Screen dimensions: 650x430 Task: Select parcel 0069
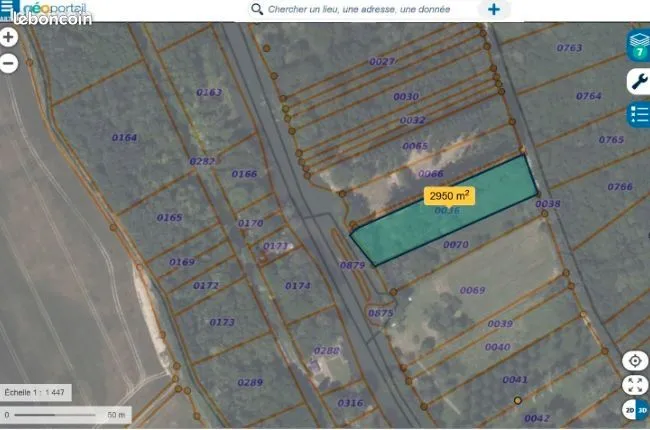click(x=473, y=290)
